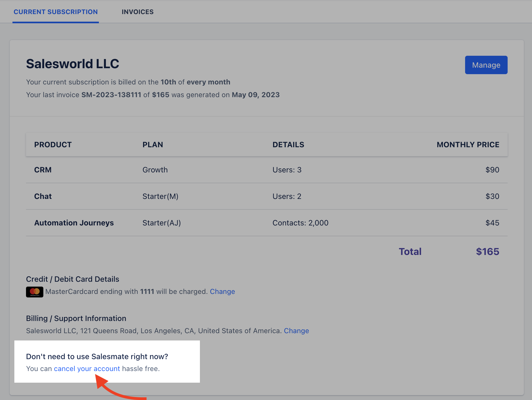Viewport: 532px width, 400px height.
Task: Click the Salesworld LLC billing address text
Action: 154,331
